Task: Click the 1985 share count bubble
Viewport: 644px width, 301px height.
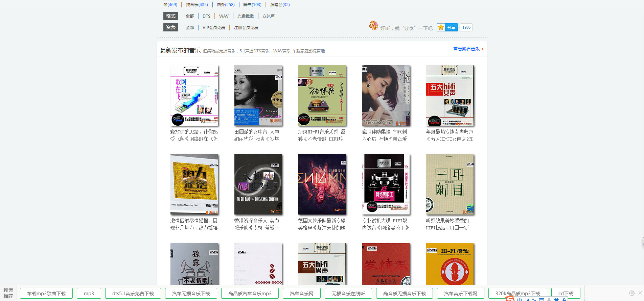Action: 466,27
